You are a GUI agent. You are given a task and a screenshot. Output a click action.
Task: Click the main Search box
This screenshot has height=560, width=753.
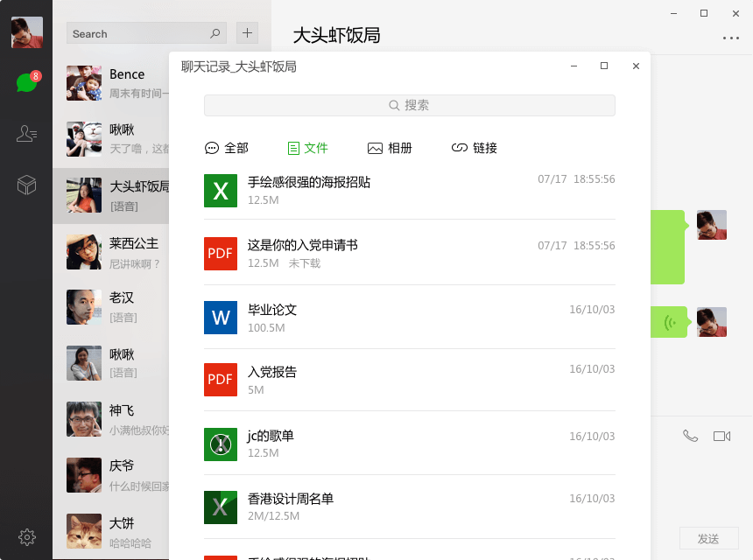(x=147, y=33)
